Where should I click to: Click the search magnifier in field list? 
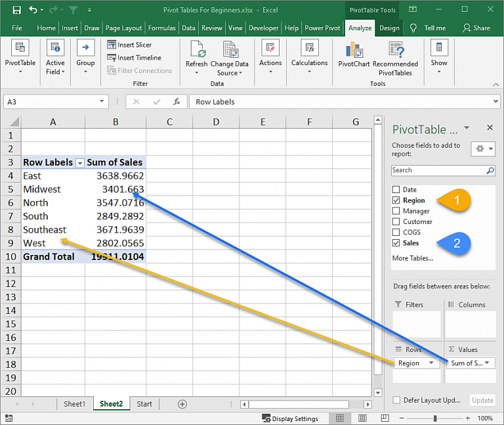click(490, 170)
